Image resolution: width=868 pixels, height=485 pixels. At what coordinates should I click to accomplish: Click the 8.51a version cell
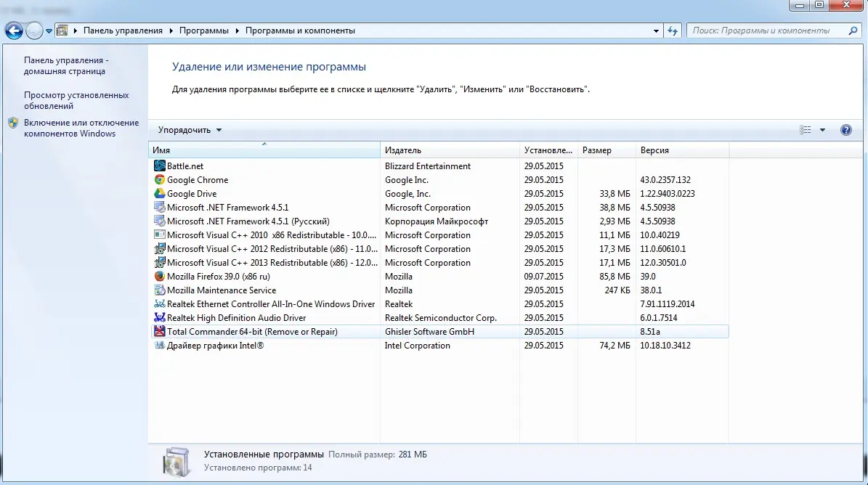coord(650,332)
